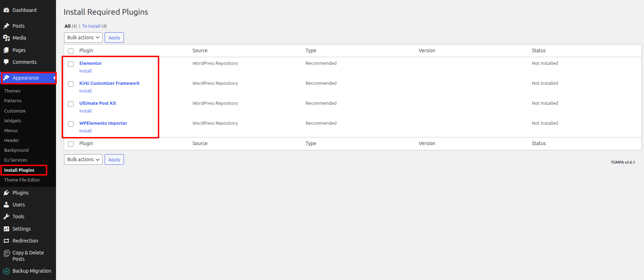Click the Backup Migration logo icon
The width and height of the screenshot is (644, 280).
coord(6,271)
